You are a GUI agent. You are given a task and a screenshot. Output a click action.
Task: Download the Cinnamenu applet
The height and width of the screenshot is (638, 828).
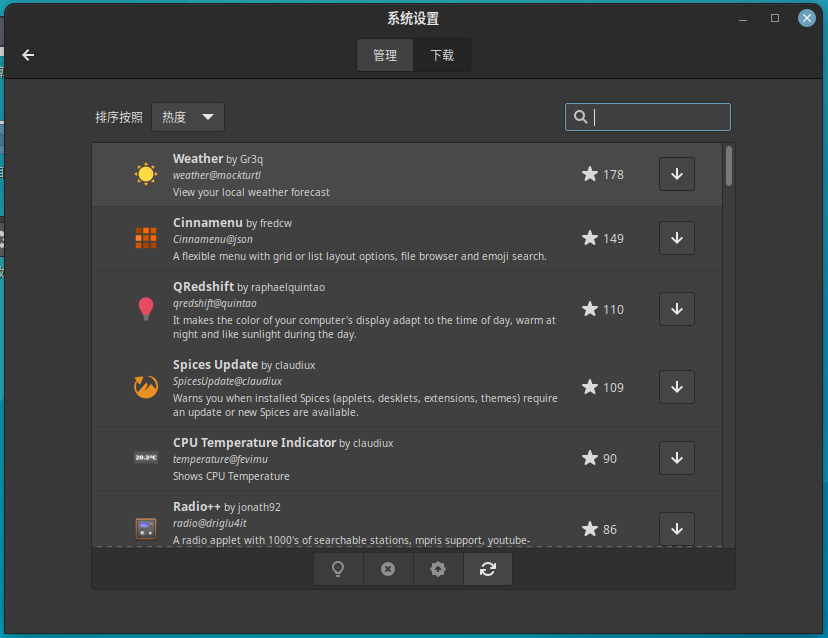[677, 238]
